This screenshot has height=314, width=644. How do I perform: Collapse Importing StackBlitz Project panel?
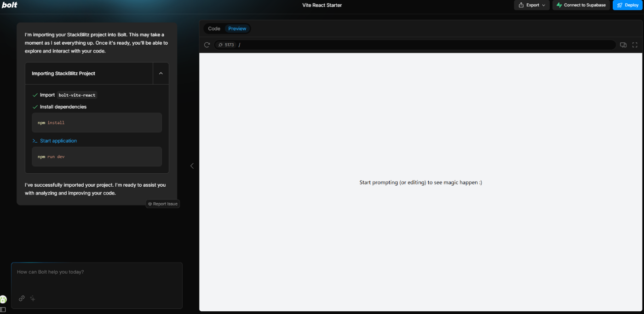(x=161, y=74)
